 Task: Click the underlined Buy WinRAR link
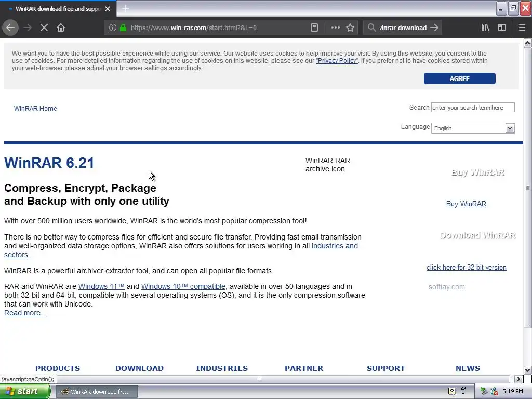(466, 204)
